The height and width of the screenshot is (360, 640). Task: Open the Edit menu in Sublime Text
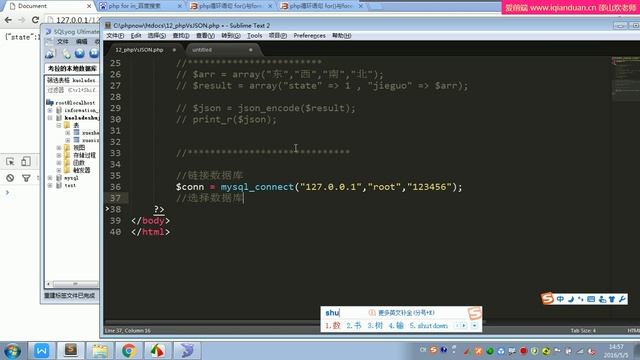point(136,36)
